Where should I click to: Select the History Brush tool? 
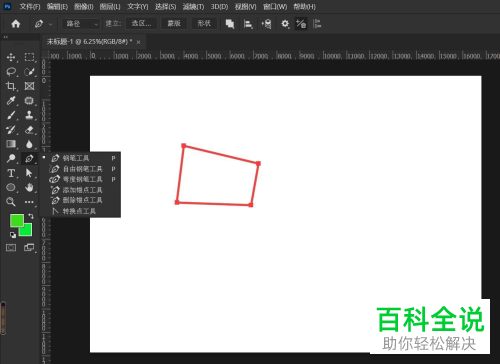pyautogui.click(x=11, y=130)
